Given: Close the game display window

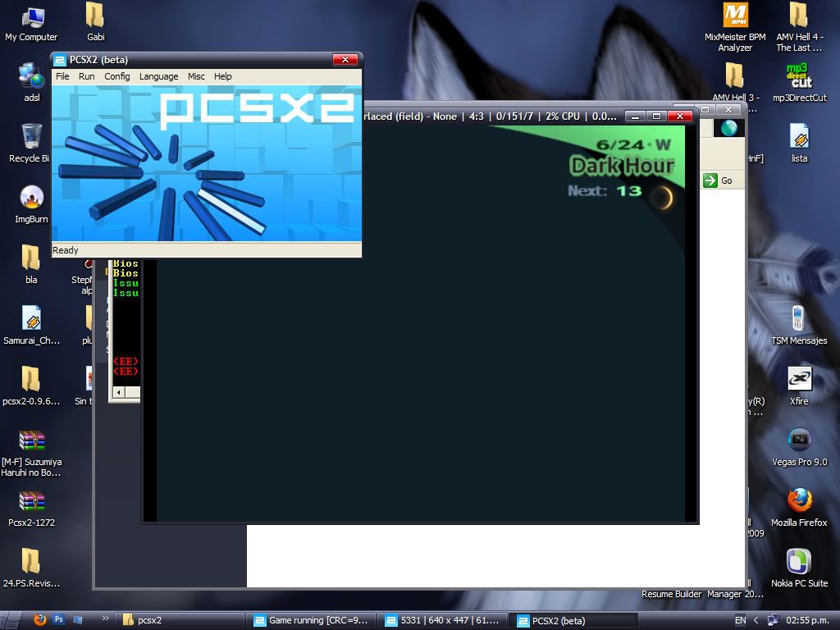Looking at the screenshot, I should (680, 116).
